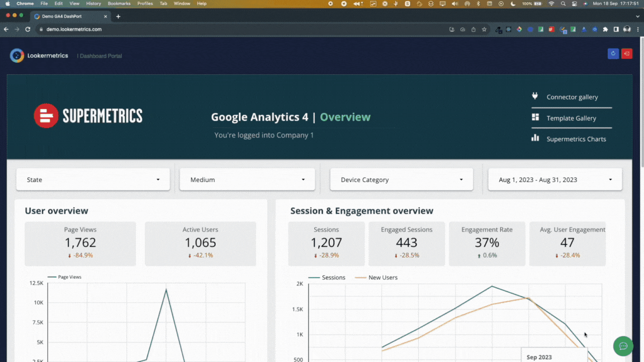Click the Engaged Sessions scorecard showing 443

click(x=406, y=244)
